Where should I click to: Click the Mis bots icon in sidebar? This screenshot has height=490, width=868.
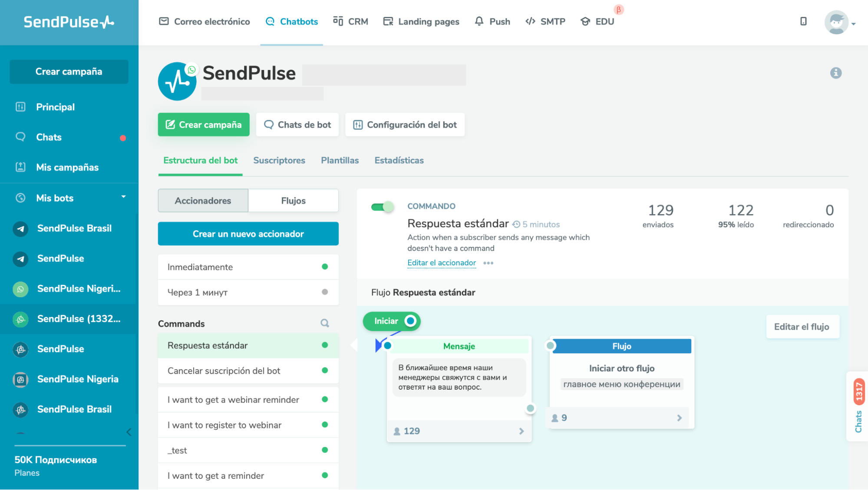pyautogui.click(x=20, y=198)
